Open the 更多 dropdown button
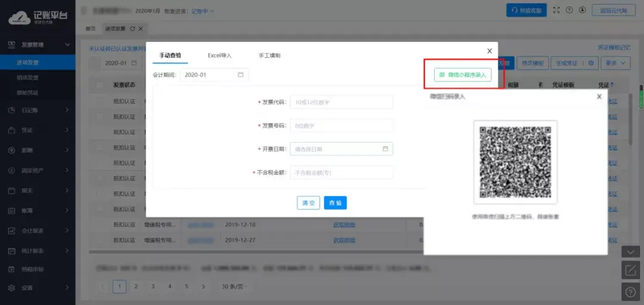This screenshot has height=305, width=644. [615, 63]
